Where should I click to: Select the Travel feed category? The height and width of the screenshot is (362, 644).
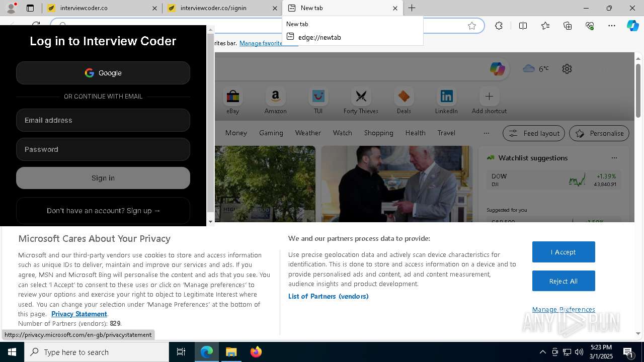click(x=446, y=133)
